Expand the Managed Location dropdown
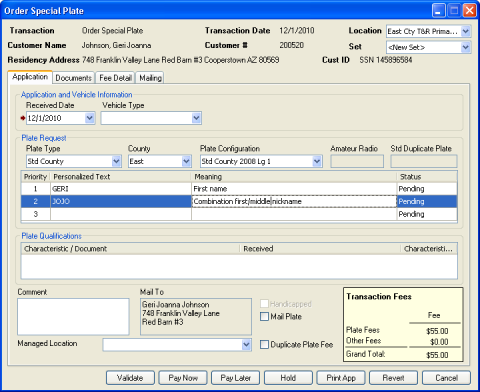The height and width of the screenshot is (392, 480). coord(246,345)
